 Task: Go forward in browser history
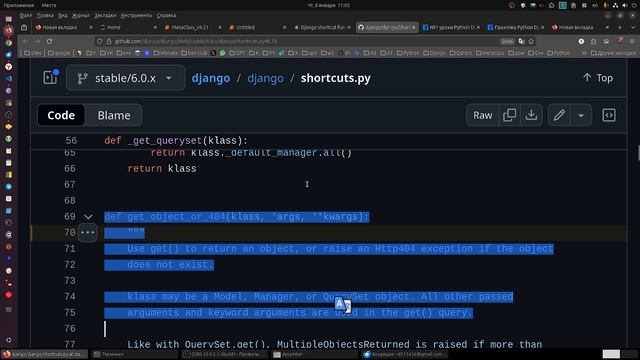tap(38, 41)
